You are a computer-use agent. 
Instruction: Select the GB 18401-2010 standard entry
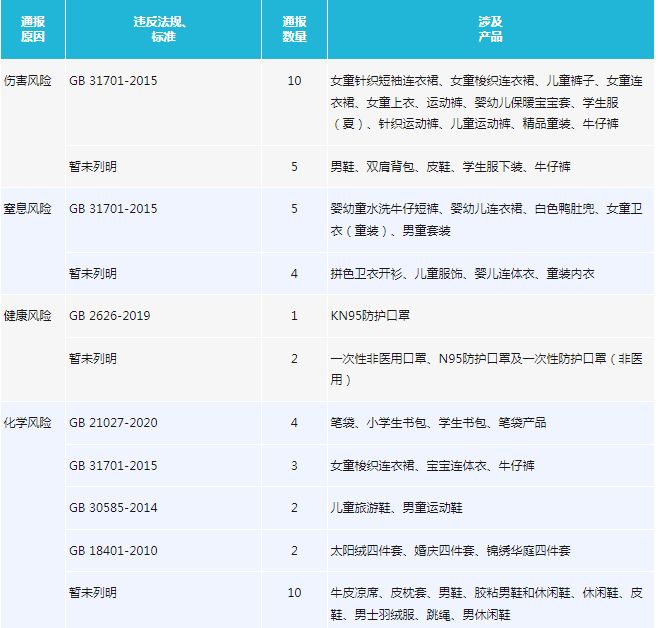(113, 550)
